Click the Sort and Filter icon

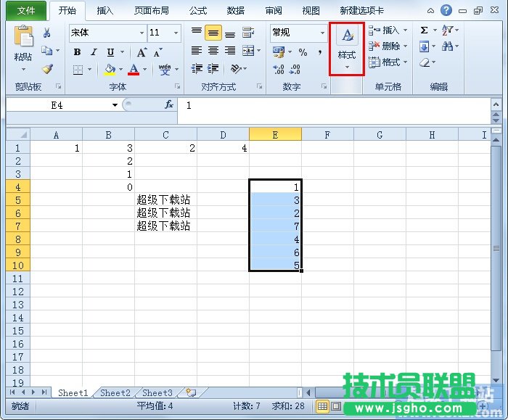(x=448, y=30)
